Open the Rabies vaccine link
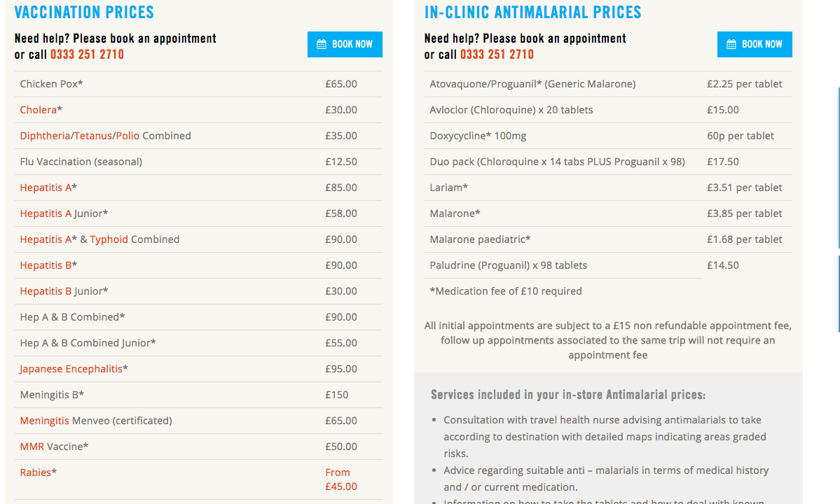The width and height of the screenshot is (840, 504). (35, 472)
